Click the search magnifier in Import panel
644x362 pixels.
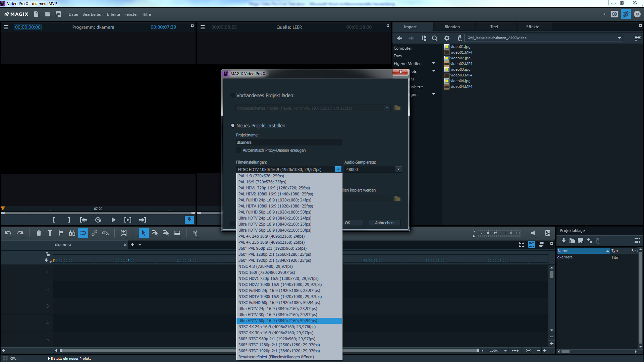(x=435, y=38)
